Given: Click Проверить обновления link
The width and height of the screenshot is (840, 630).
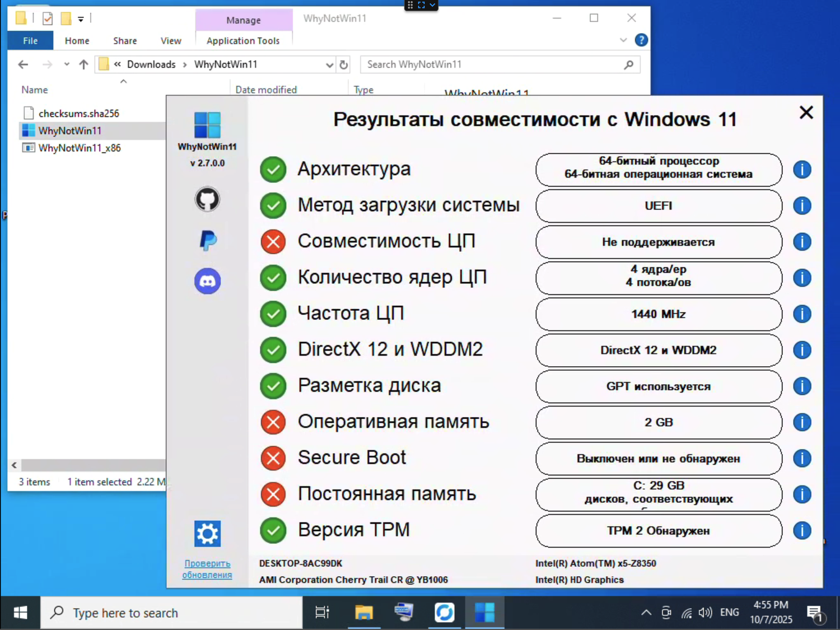Looking at the screenshot, I should click(x=207, y=569).
